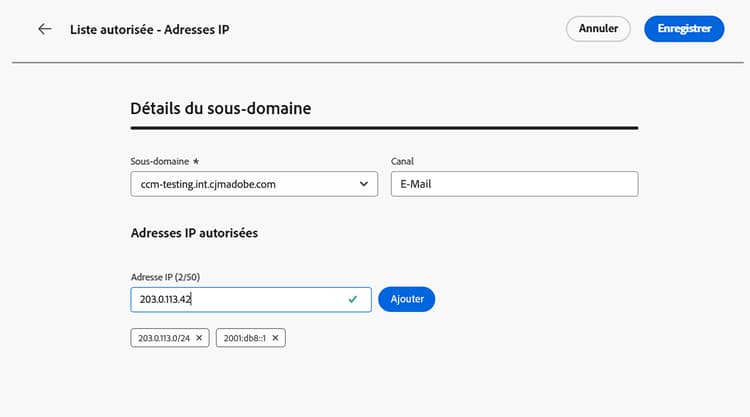Click the green validation checkmark icon
750x417 pixels.
pos(353,299)
